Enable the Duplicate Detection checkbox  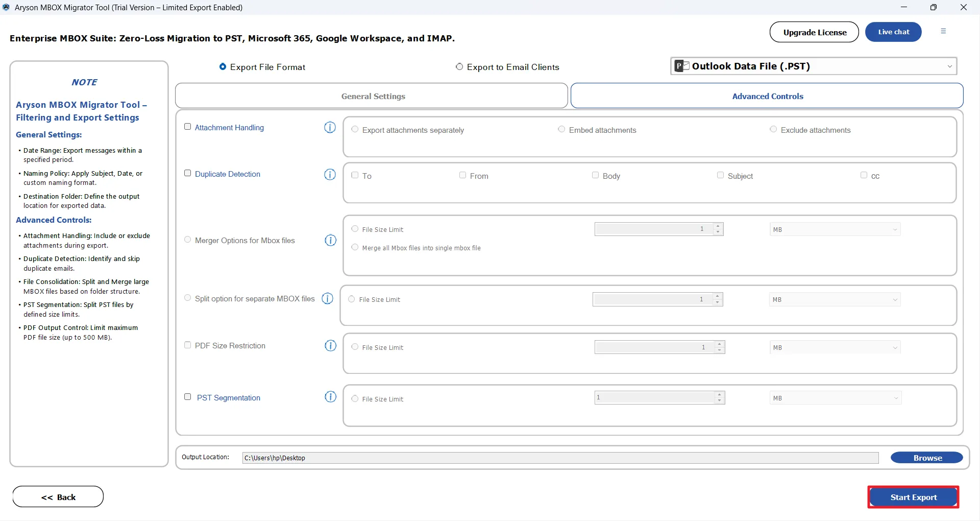[187, 173]
